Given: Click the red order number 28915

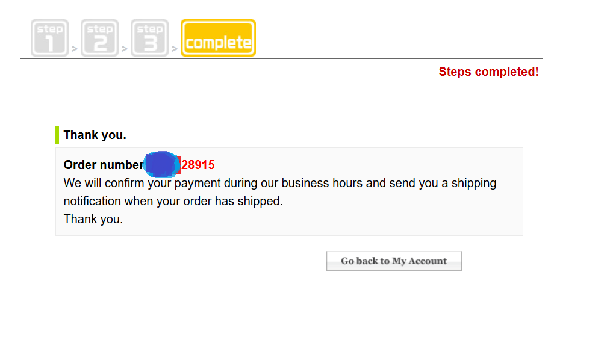Looking at the screenshot, I should point(198,165).
